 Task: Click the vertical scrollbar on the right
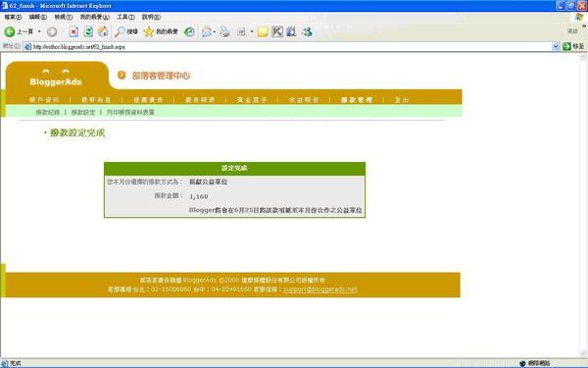coord(583,205)
